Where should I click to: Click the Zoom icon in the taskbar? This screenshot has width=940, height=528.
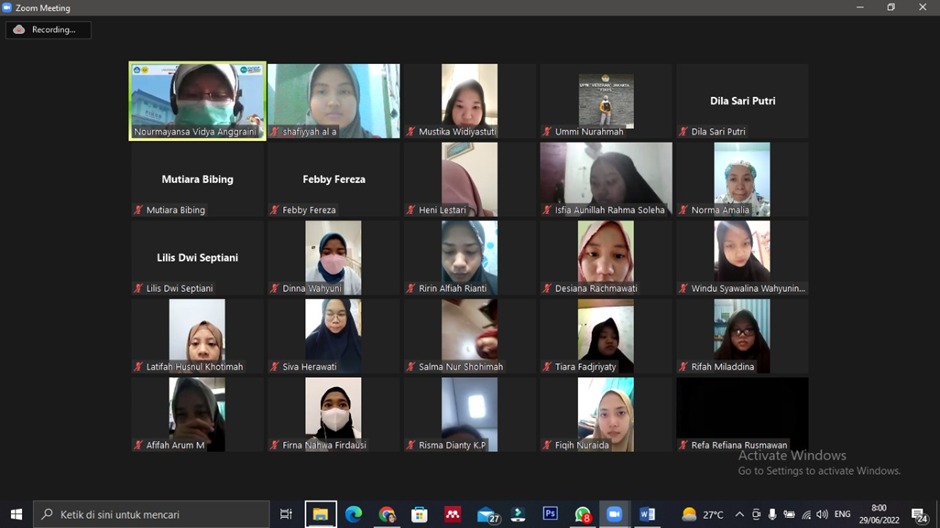click(615, 514)
